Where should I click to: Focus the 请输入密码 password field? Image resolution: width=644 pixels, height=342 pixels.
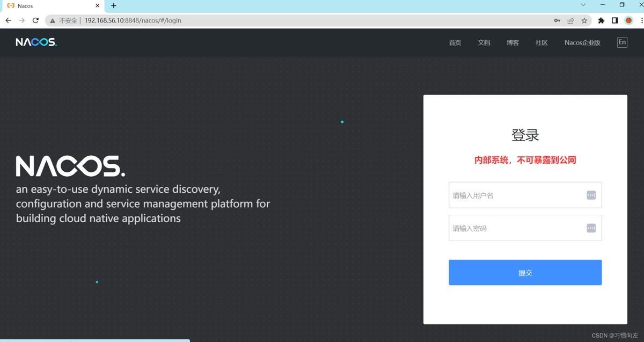pos(525,228)
